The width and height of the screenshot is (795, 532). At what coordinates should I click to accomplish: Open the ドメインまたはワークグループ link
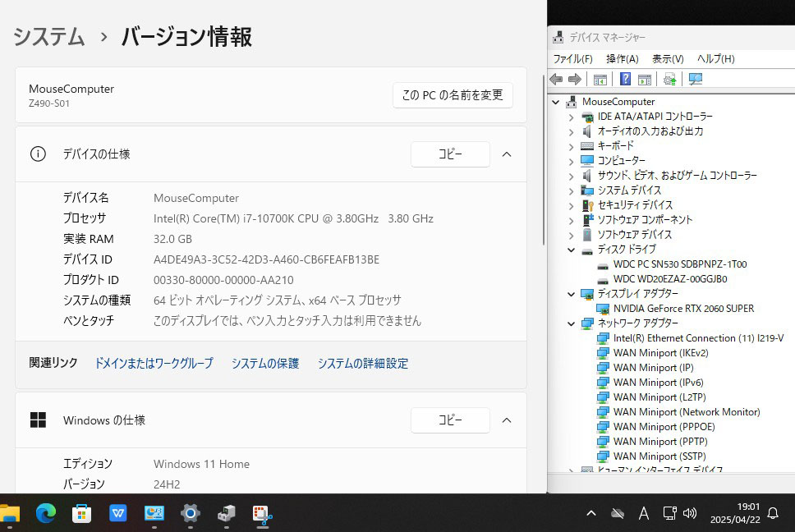[x=154, y=363]
